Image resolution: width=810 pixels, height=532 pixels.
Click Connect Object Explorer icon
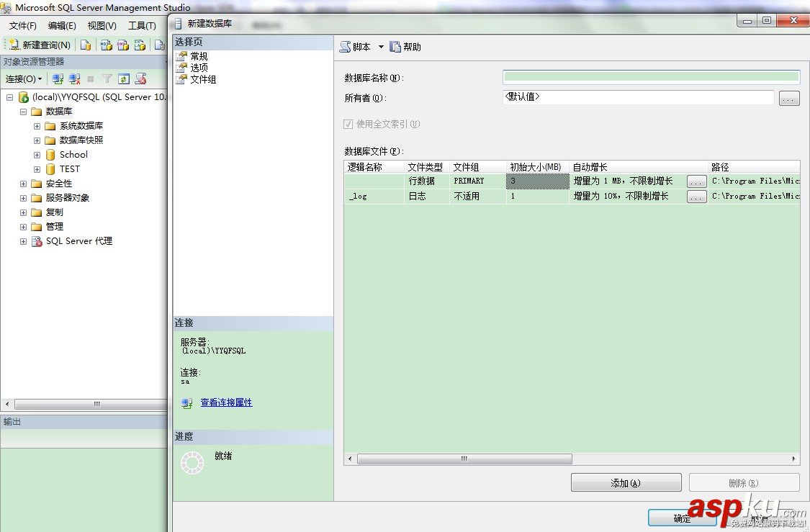pos(58,79)
